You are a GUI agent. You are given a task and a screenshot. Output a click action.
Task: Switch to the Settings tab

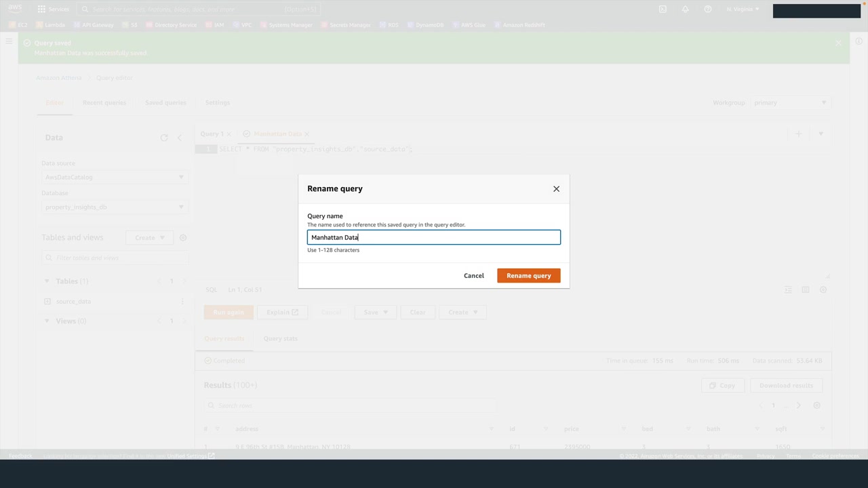[218, 103]
